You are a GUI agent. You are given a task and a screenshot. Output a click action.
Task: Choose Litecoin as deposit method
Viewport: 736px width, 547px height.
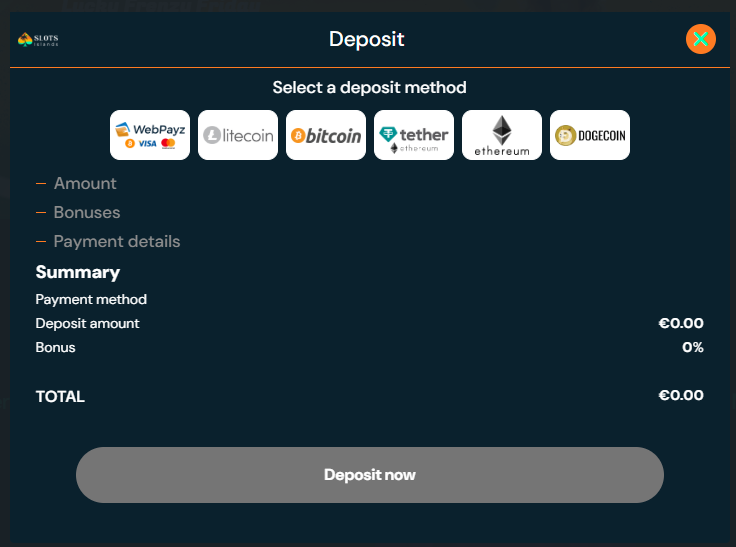click(x=238, y=135)
